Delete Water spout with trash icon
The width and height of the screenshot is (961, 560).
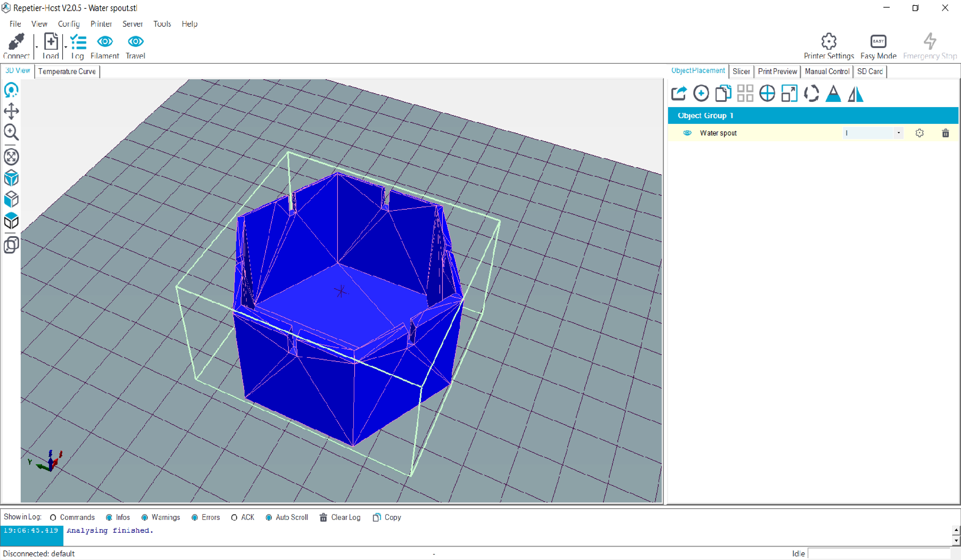945,133
